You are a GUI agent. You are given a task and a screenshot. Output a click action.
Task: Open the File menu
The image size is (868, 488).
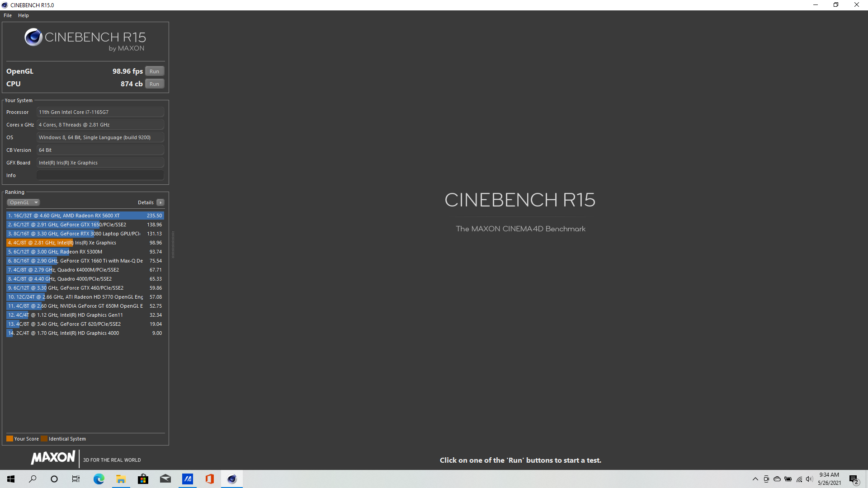click(x=8, y=15)
